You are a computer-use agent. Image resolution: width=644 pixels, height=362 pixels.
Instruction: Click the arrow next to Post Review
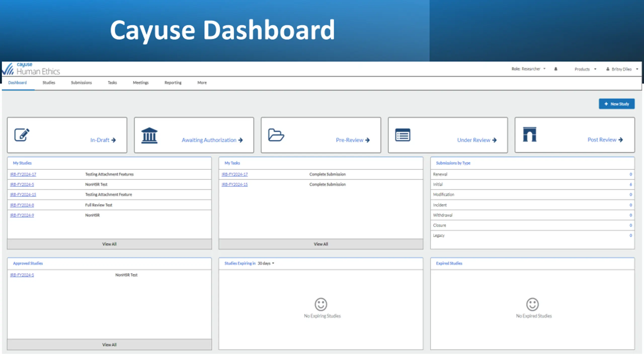pyautogui.click(x=621, y=140)
